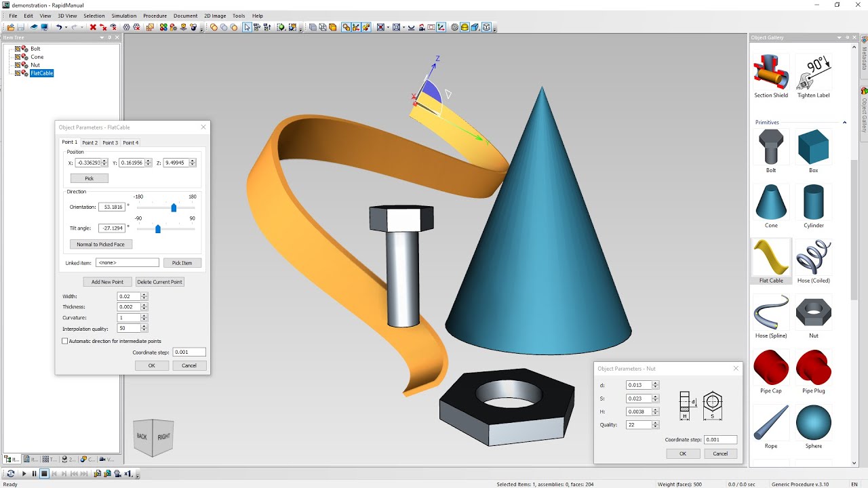Click the Back/Right view orientation cube
The image size is (868, 488).
pyautogui.click(x=153, y=436)
